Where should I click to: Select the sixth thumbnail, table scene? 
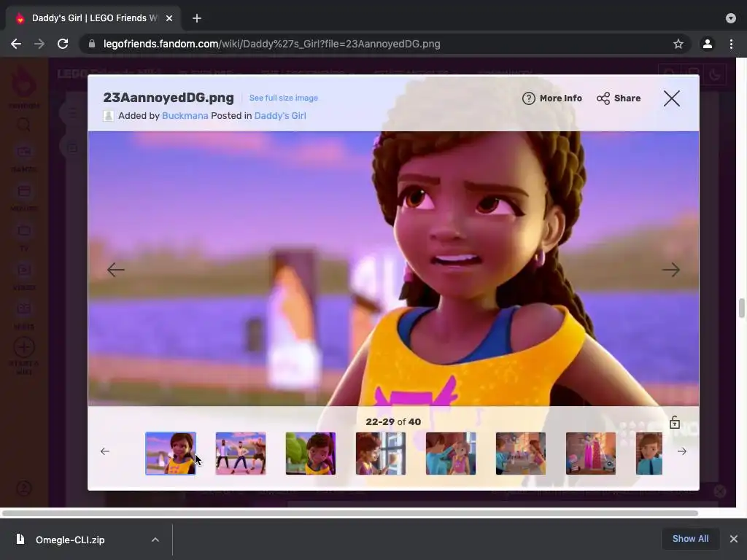(x=521, y=454)
